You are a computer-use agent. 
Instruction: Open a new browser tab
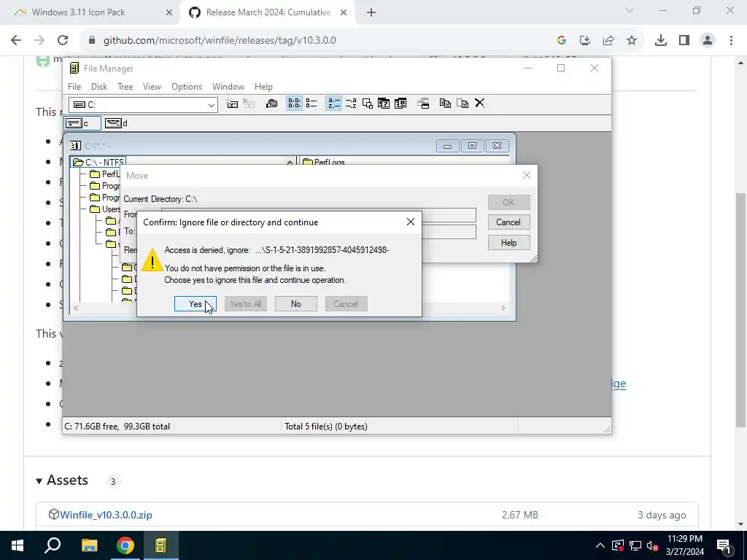click(371, 12)
